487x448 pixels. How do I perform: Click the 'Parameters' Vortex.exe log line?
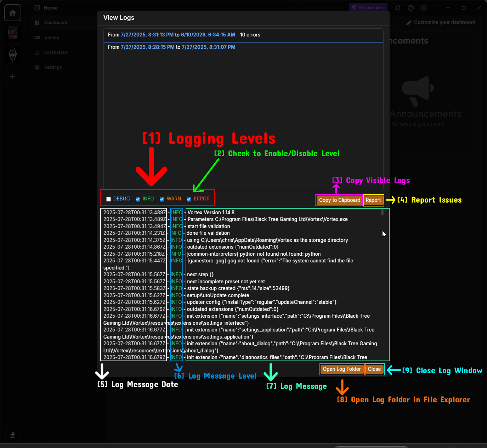pos(226,219)
